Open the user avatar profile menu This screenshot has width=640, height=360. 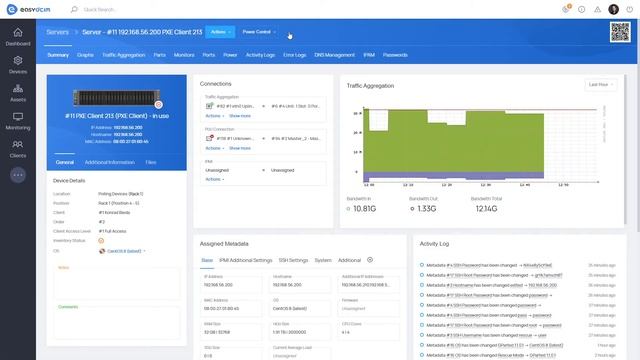point(613,9)
